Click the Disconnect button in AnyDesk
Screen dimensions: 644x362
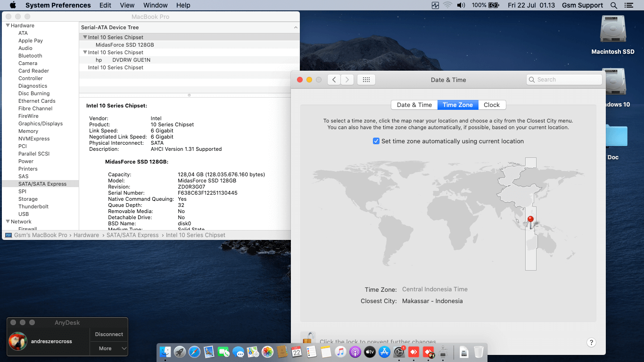click(109, 334)
